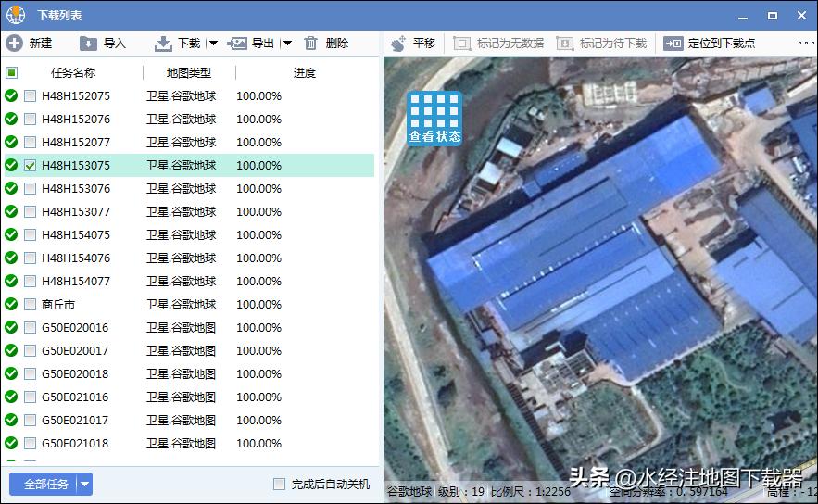Select task row G50E021017
The image size is (818, 504).
[x=189, y=420]
